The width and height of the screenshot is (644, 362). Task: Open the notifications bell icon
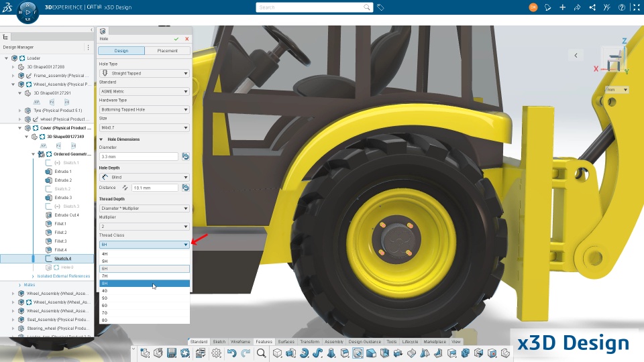click(x=547, y=7)
